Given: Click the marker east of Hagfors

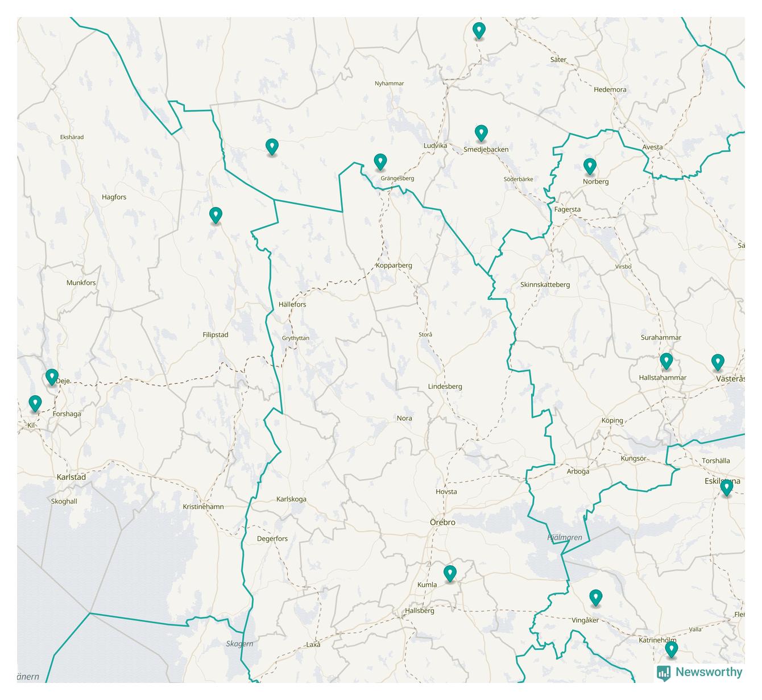Looking at the screenshot, I should coord(216,215).
